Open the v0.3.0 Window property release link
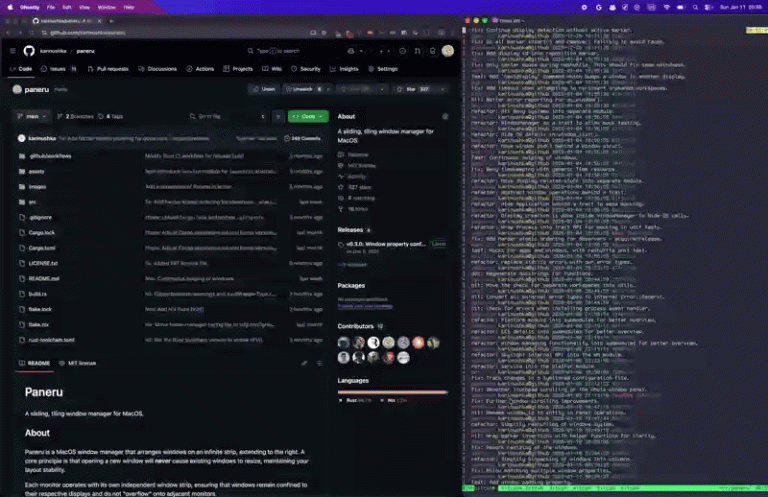The image size is (768, 497). [x=386, y=244]
